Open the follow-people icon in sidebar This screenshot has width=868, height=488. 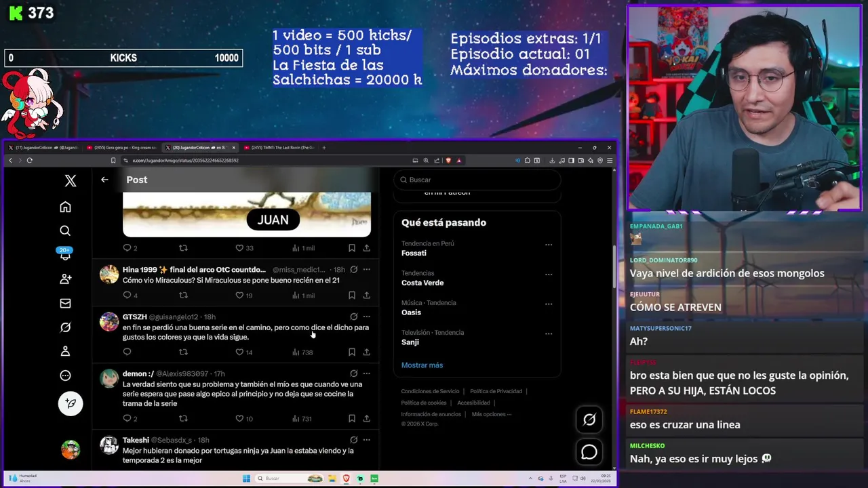[65, 279]
